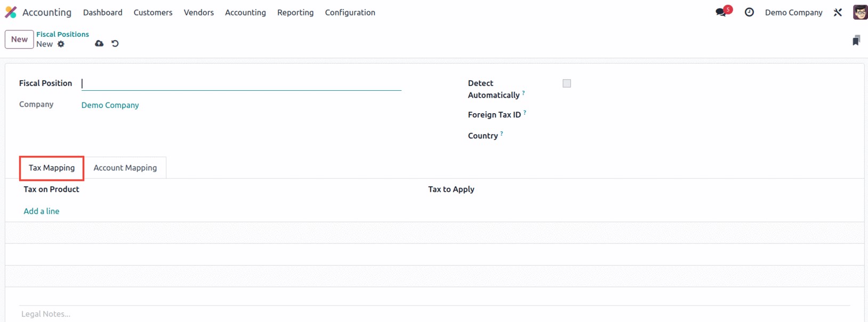Screen dimensions: 868x322
Task: Enable the Detect Automatically checkbox
Action: tap(567, 83)
